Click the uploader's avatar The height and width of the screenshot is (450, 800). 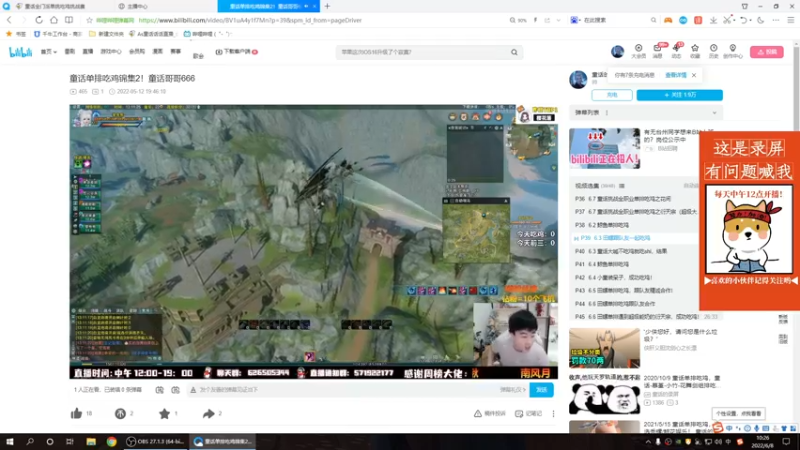coord(578,80)
